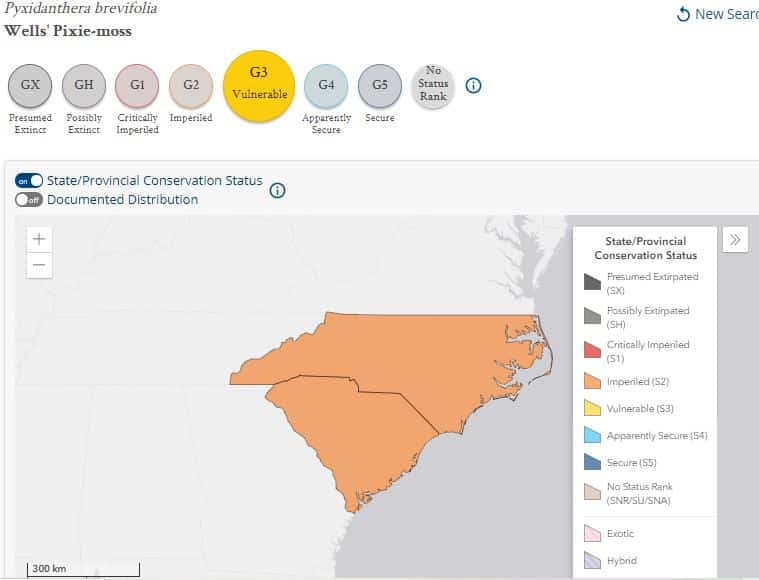The width and height of the screenshot is (759, 580).
Task: Zoom out on the map
Action: [39, 265]
